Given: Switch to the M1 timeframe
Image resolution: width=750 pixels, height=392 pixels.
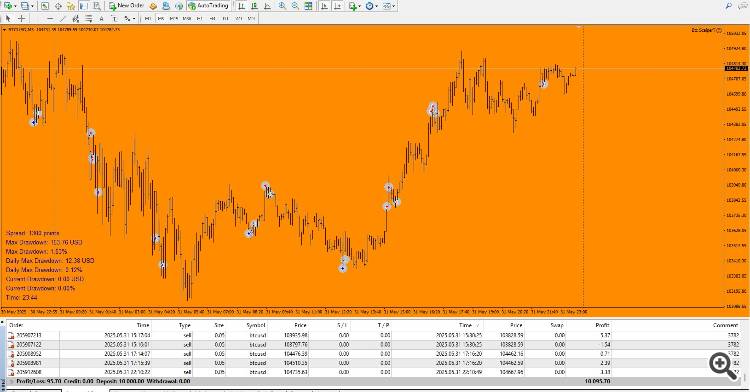Looking at the screenshot, I should click(x=147, y=18).
